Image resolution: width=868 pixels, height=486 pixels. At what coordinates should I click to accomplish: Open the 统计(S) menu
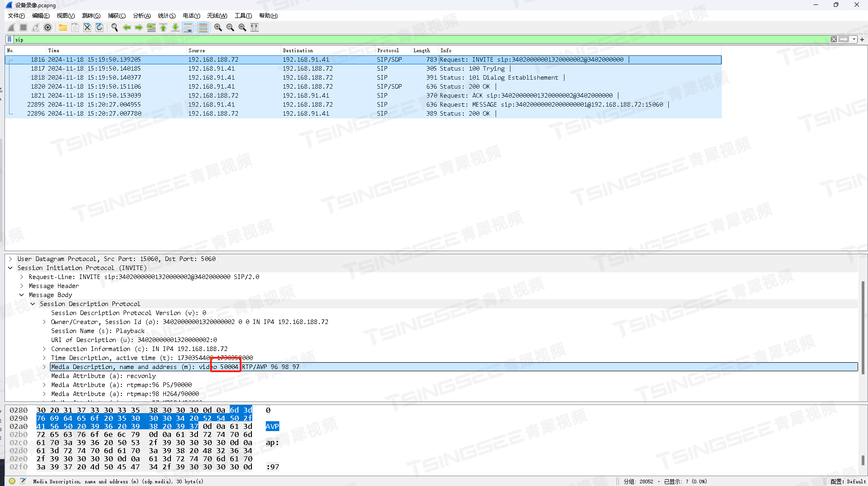(x=166, y=16)
